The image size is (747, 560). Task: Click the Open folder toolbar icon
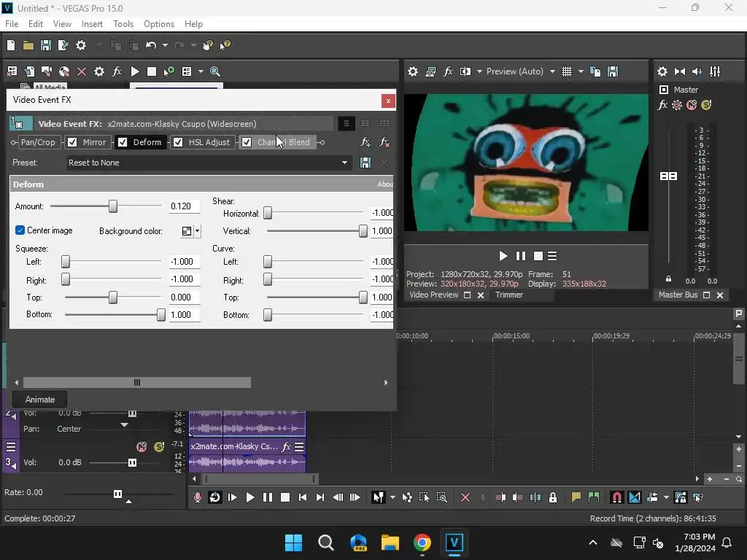click(28, 45)
